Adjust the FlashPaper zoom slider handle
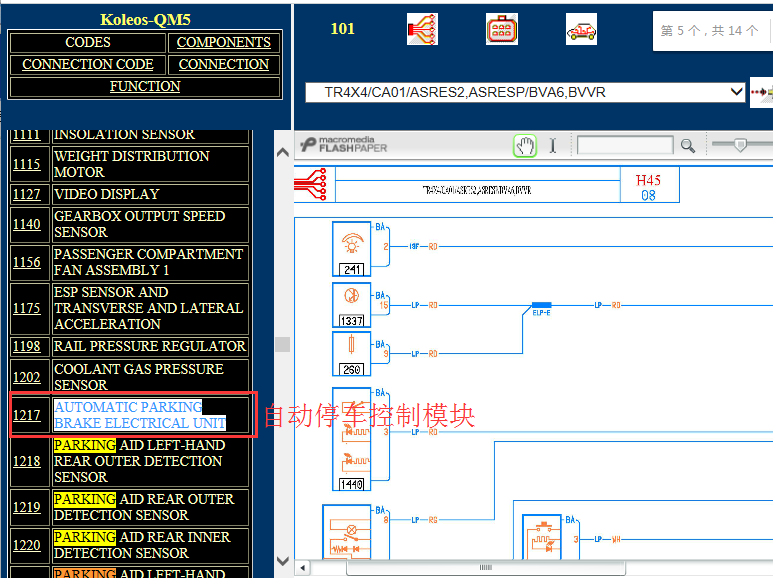The height and width of the screenshot is (578, 773). click(740, 145)
